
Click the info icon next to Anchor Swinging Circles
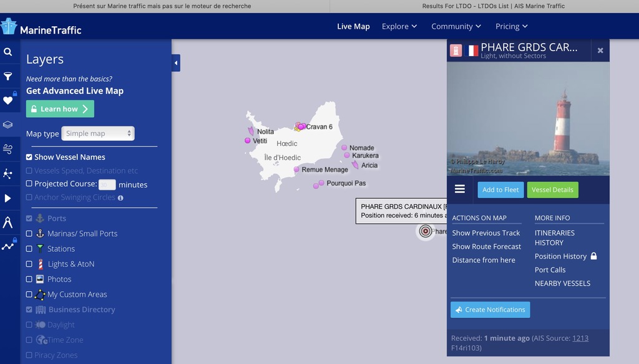pyautogui.click(x=120, y=198)
